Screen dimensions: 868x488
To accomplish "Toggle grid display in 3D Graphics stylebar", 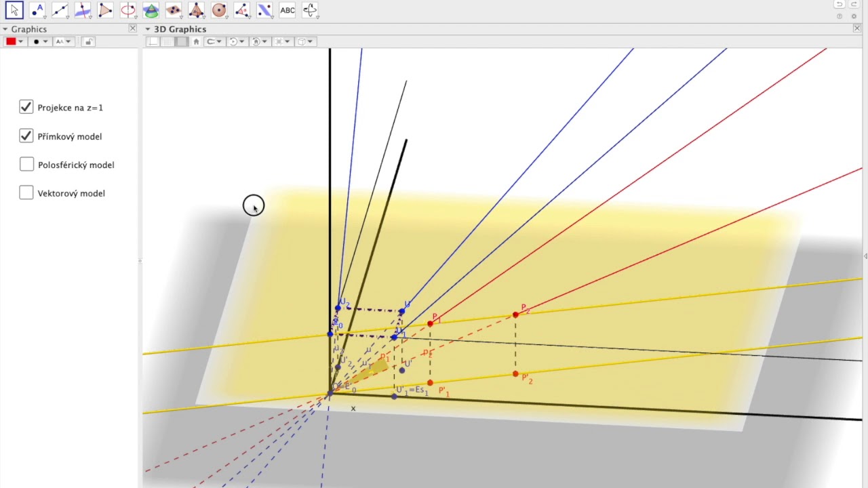I will pos(167,41).
